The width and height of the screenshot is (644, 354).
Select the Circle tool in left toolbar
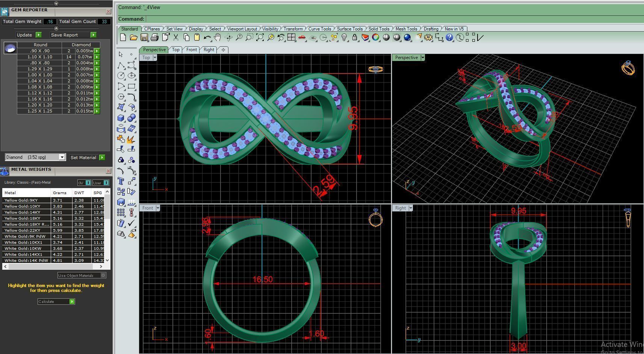point(121,76)
